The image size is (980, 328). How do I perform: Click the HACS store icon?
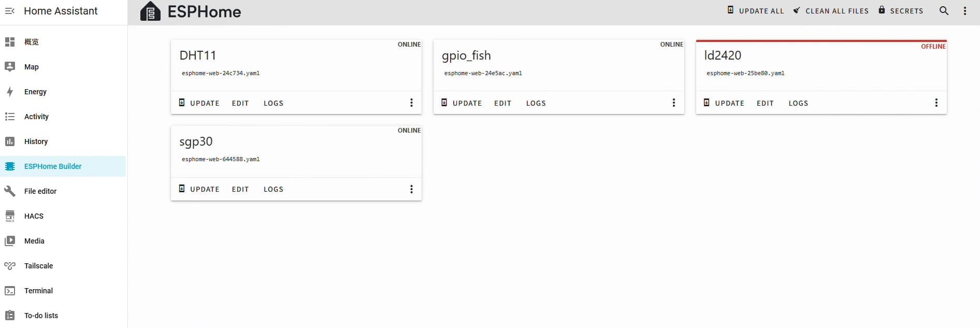click(x=10, y=216)
